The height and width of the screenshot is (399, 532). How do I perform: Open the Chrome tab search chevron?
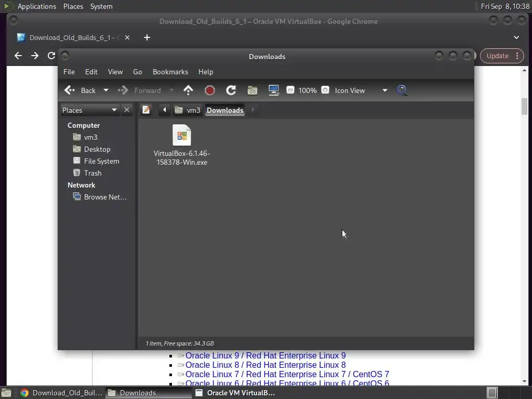[x=516, y=37]
